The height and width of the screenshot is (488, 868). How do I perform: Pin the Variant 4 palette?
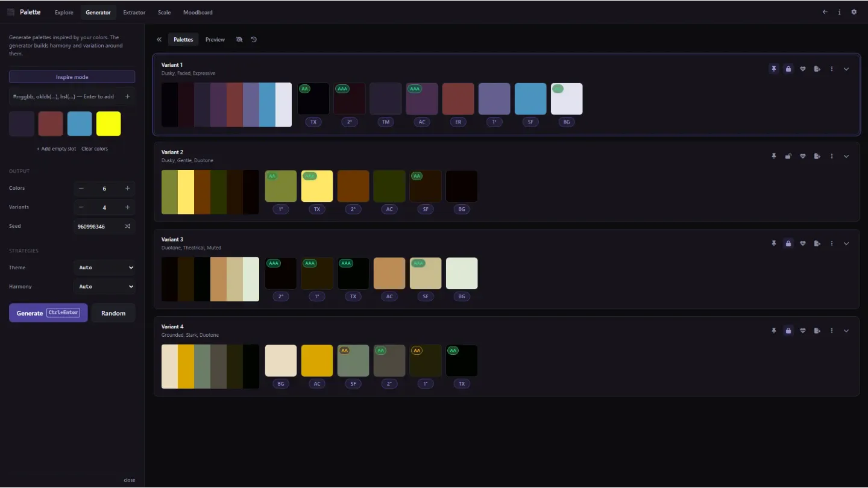(773, 331)
